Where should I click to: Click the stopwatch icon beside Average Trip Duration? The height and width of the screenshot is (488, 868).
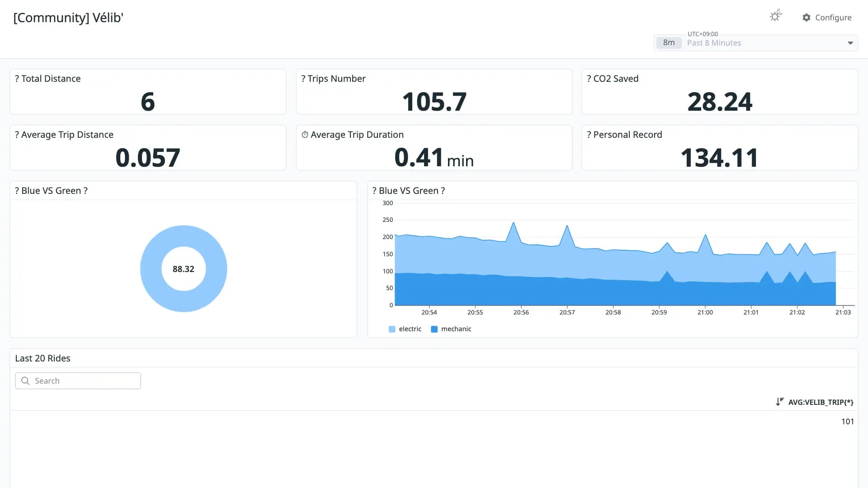click(x=305, y=135)
